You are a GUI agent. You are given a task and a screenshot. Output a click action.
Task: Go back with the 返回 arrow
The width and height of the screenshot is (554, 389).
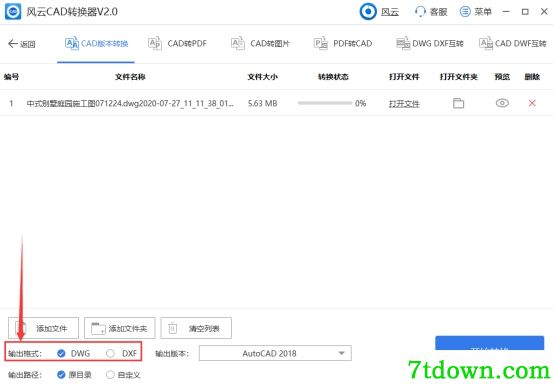tap(22, 44)
